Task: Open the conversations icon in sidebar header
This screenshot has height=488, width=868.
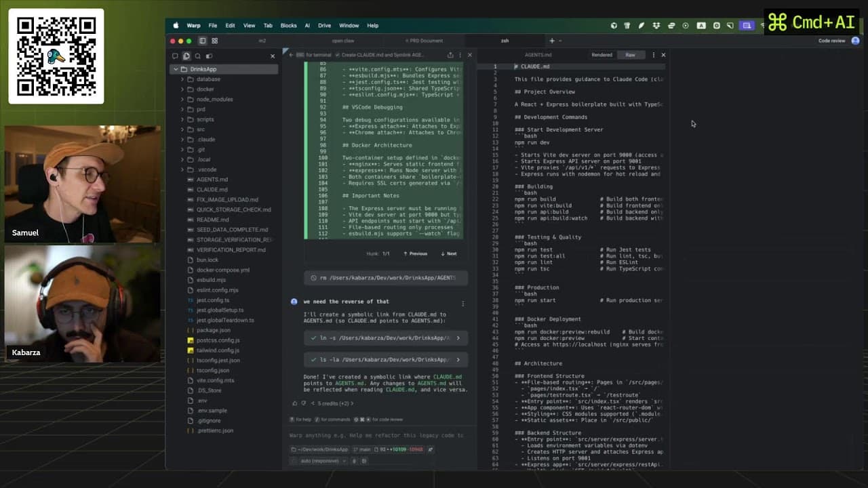Action: tap(174, 56)
